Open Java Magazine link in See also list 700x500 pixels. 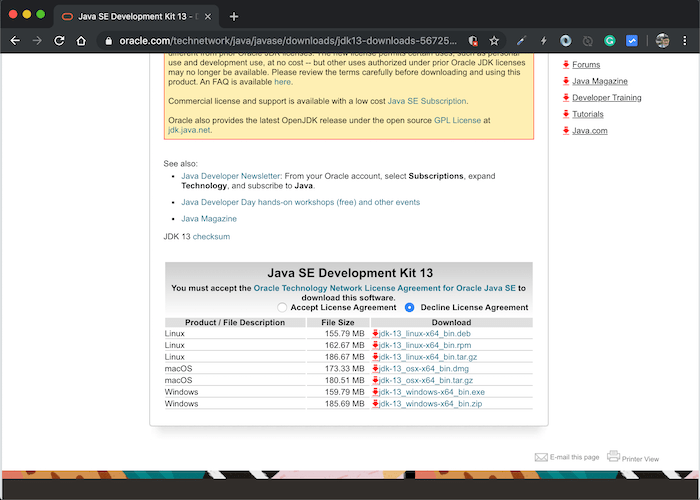(209, 219)
